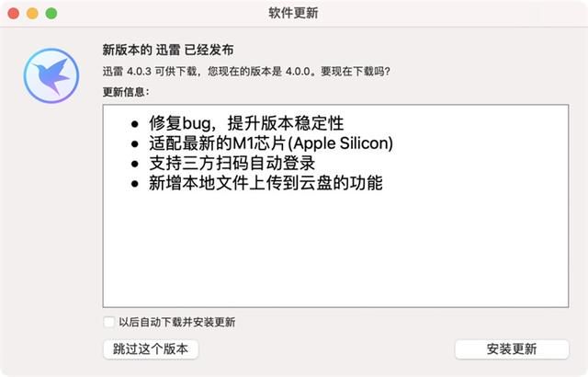
Task: Select the 适配最新的M1芯片 release note line
Action: coord(271,143)
